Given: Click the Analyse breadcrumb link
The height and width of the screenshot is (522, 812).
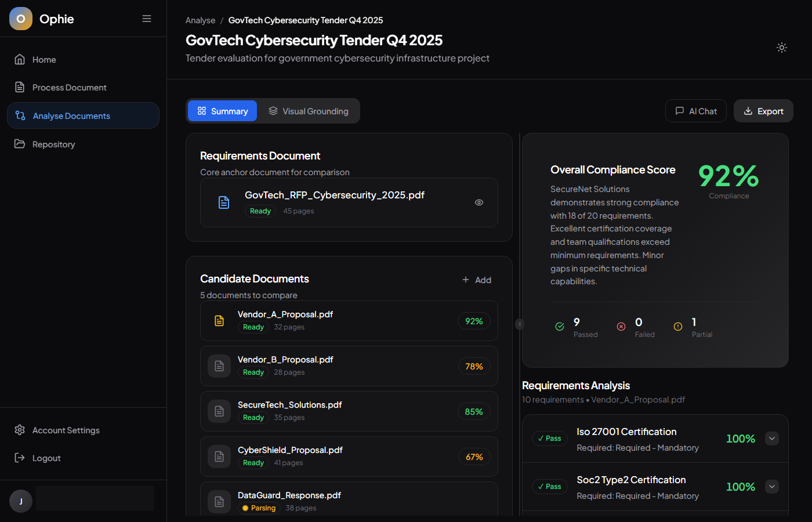Looking at the screenshot, I should [200, 20].
